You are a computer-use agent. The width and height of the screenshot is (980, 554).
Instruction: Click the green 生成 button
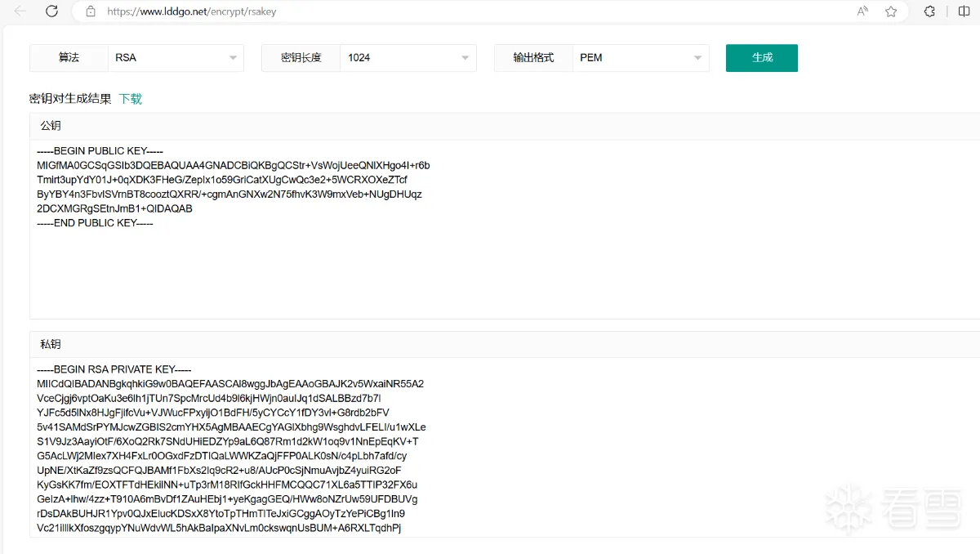pyautogui.click(x=762, y=58)
